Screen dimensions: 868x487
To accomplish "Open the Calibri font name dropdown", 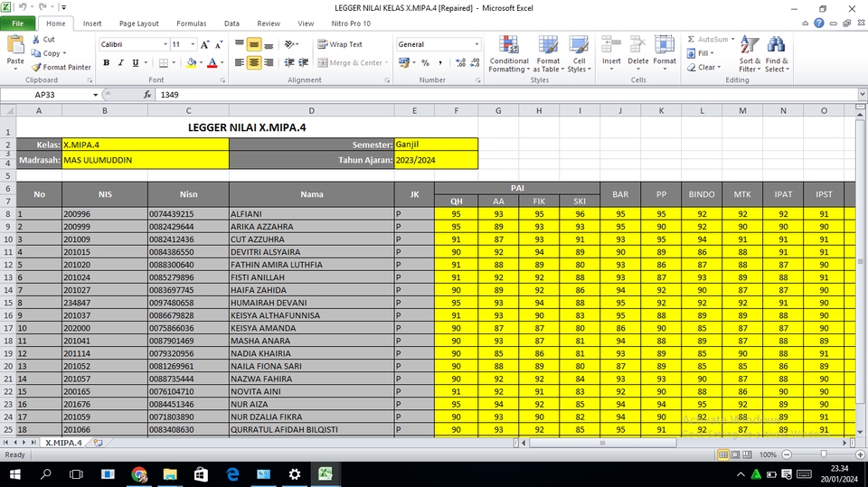I will [x=165, y=44].
